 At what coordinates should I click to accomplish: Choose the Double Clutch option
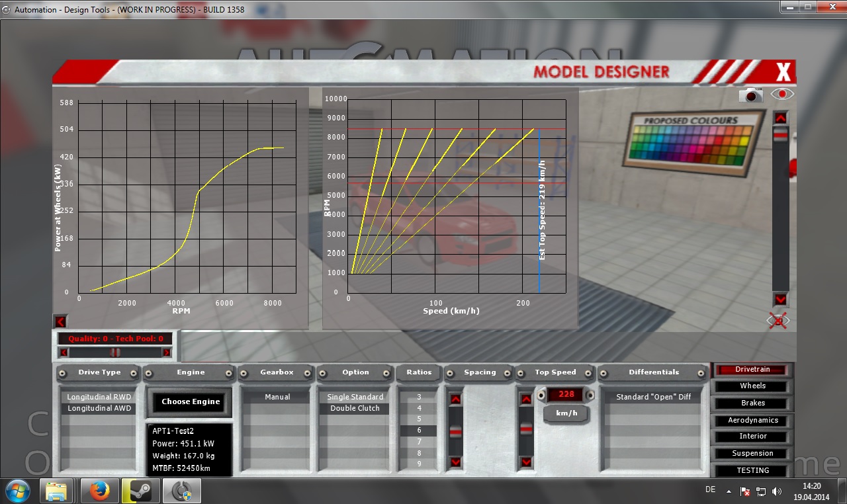click(355, 408)
